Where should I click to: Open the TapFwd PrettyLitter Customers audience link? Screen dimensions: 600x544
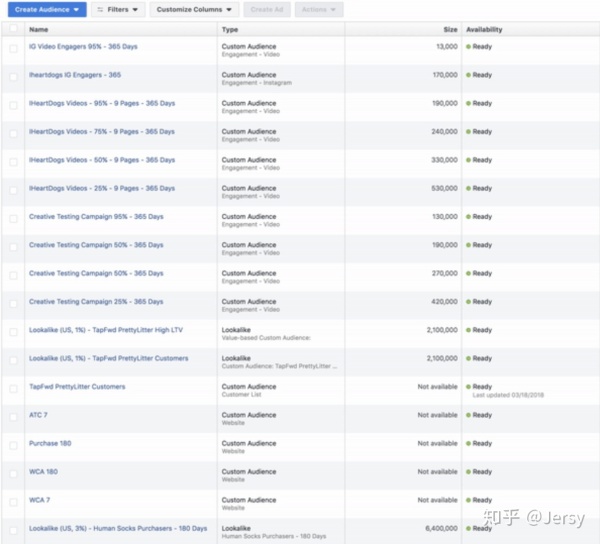tap(77, 386)
